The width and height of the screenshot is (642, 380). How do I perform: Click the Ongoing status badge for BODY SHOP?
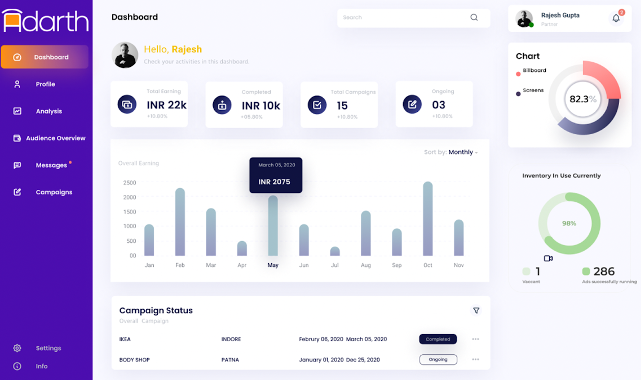pos(438,360)
